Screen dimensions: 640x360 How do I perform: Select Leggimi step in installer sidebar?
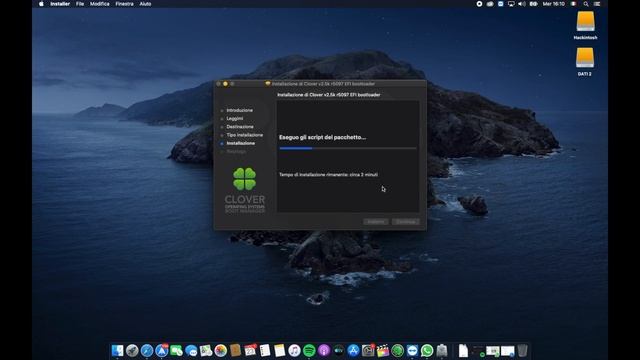pyautogui.click(x=235, y=118)
